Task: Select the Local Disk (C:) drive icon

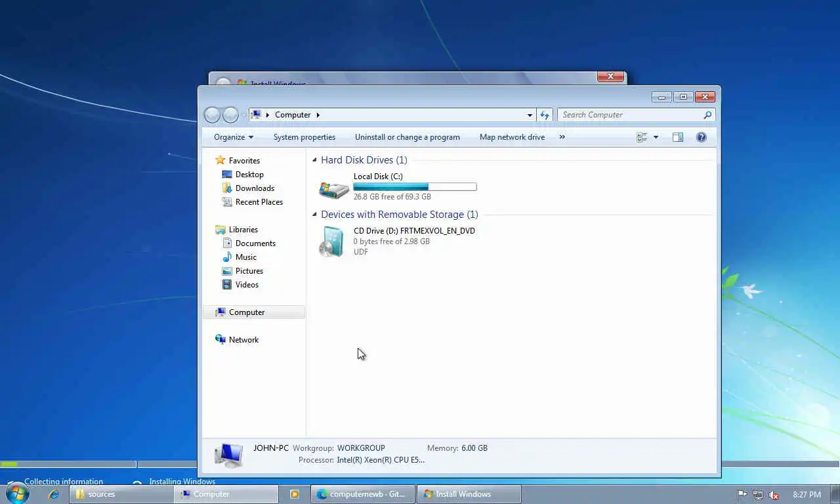Action: pos(334,189)
